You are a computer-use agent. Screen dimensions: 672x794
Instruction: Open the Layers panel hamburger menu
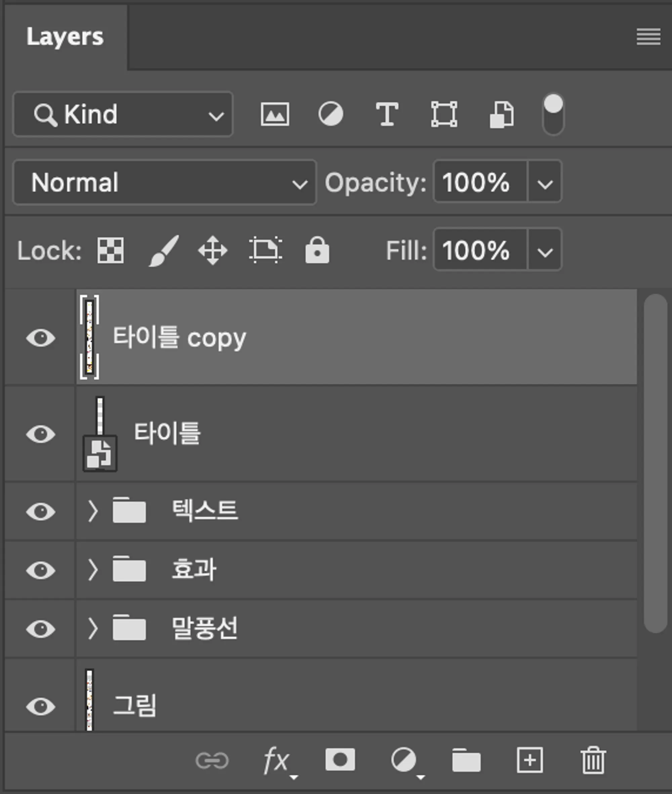coord(648,37)
